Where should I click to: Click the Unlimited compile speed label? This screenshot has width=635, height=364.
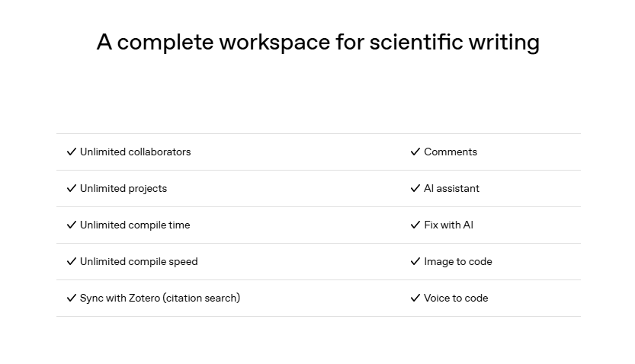click(x=139, y=261)
